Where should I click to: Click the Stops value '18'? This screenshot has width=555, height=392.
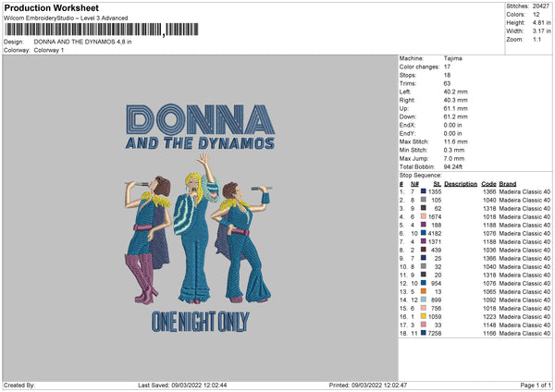point(447,75)
